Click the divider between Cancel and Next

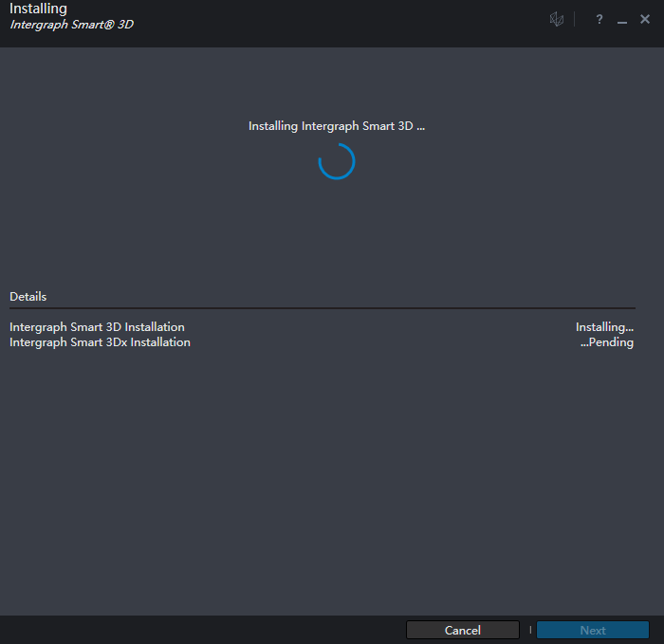point(530,630)
